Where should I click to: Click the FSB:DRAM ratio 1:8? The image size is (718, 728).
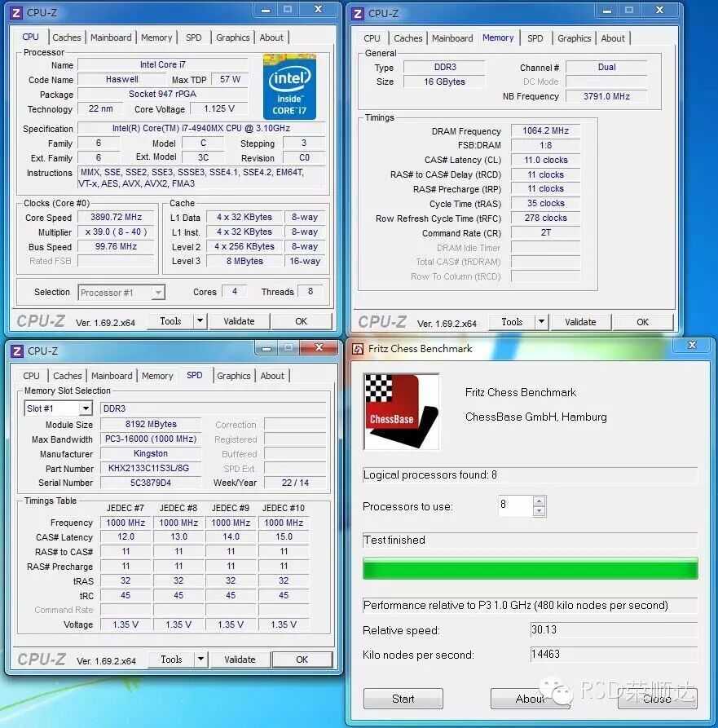[545, 145]
